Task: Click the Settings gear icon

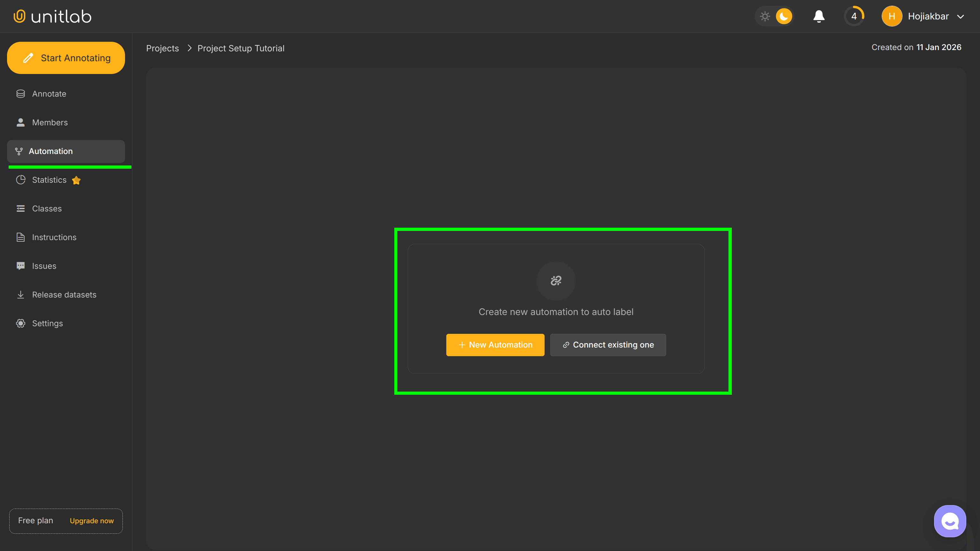Action: (x=21, y=323)
